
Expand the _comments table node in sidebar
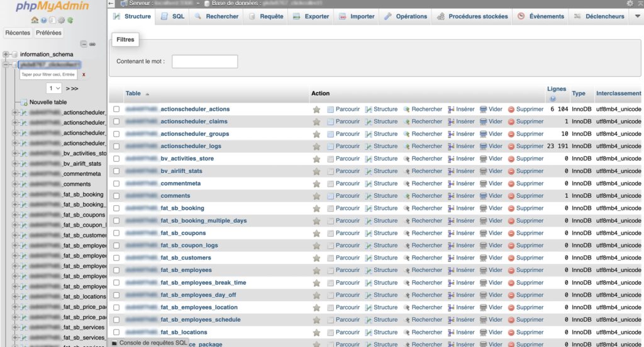pos(15,184)
